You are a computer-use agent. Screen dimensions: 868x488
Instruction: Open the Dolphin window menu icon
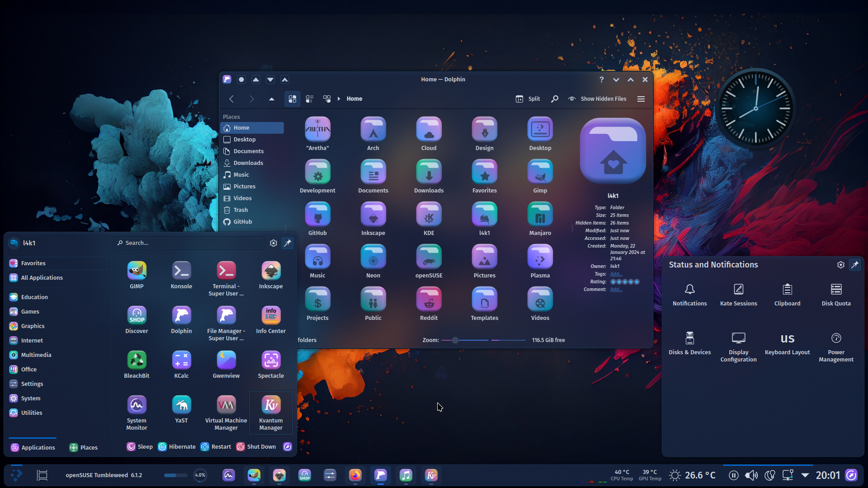pyautogui.click(x=227, y=80)
